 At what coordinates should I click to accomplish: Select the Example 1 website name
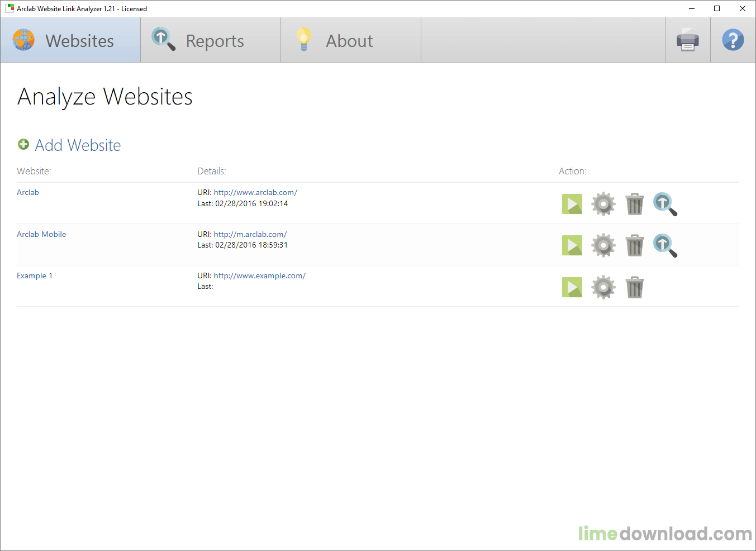point(35,275)
